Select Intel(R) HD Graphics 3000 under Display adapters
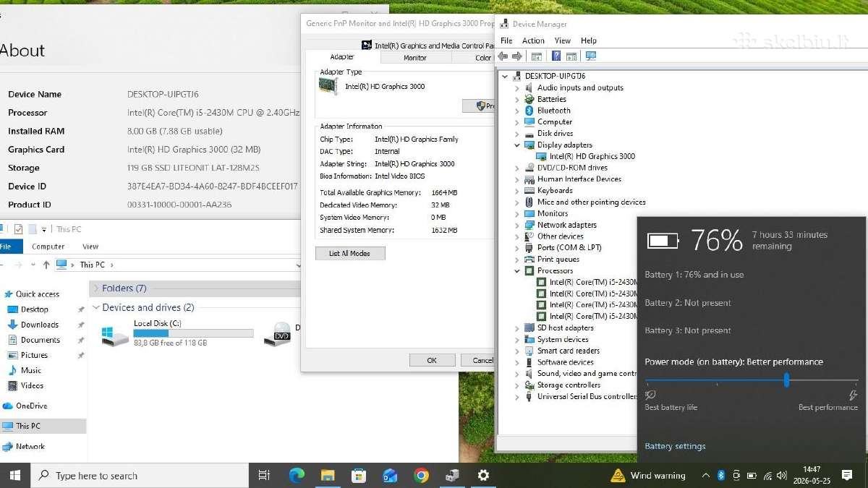 pos(592,156)
